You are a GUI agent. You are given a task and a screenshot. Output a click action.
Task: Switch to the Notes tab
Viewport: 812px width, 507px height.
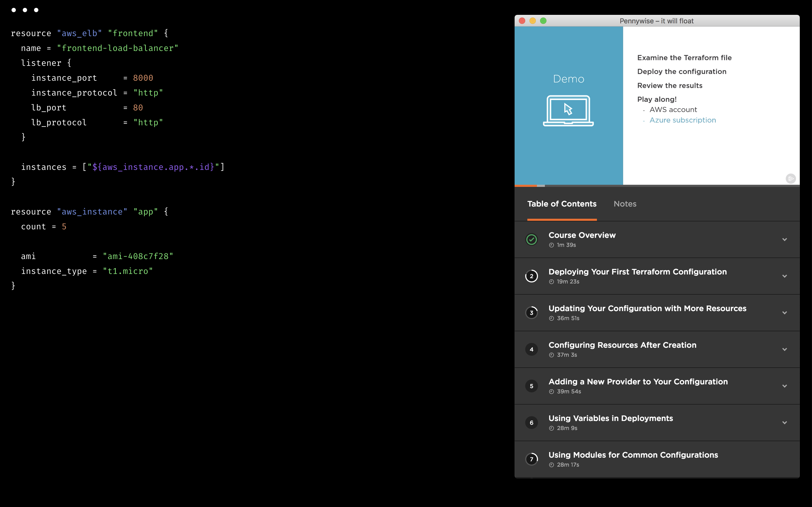click(x=625, y=204)
